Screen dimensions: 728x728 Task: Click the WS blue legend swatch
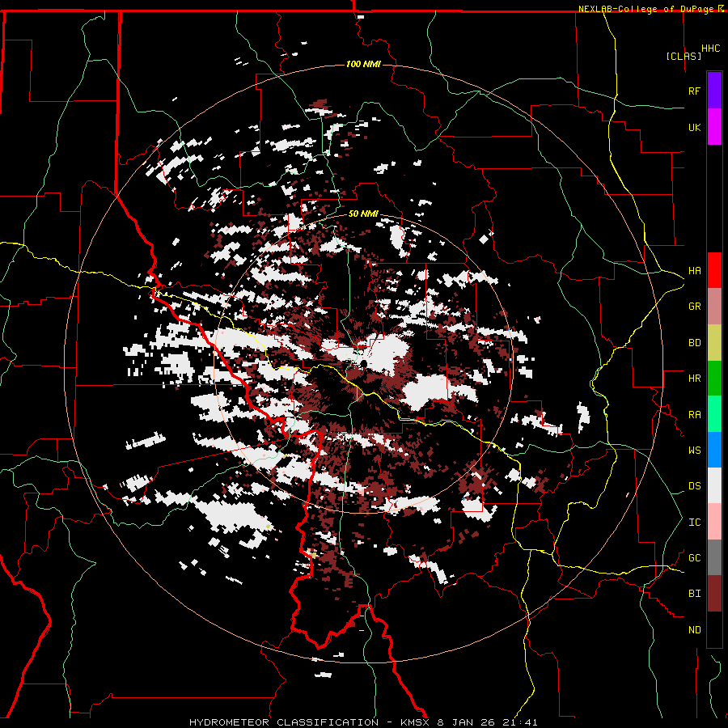[714, 450]
